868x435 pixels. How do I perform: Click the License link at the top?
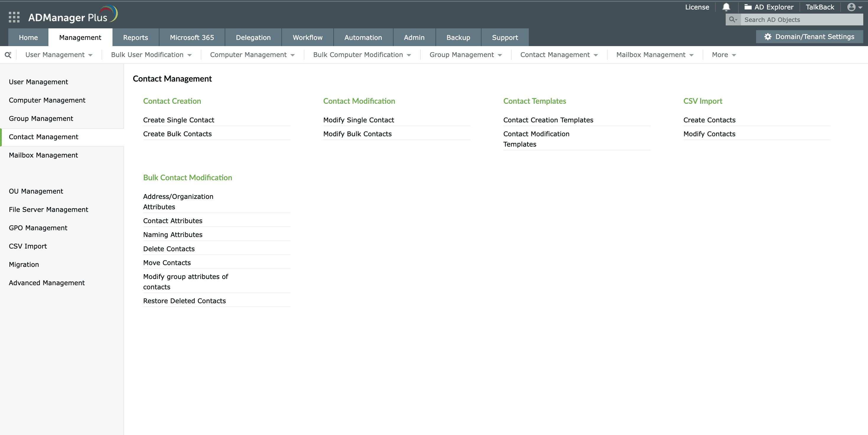tap(697, 7)
